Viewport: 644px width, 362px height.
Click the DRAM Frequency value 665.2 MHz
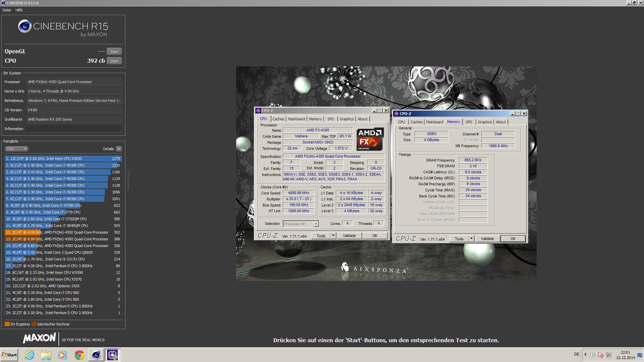[473, 160]
